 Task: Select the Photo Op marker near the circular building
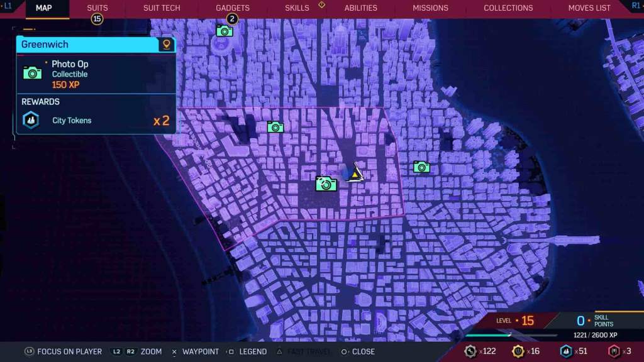(225, 31)
